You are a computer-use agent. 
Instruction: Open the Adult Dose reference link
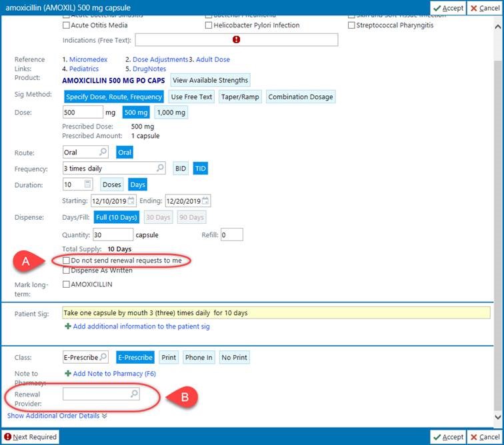pos(213,59)
